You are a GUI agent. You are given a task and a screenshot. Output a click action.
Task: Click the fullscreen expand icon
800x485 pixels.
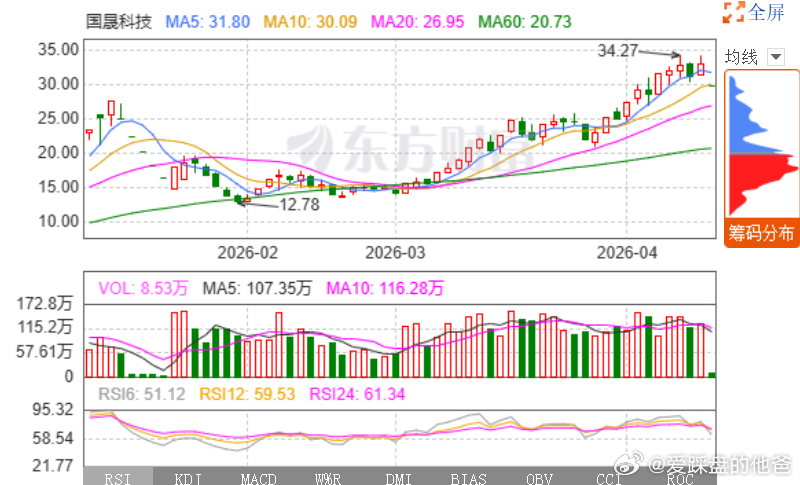733,12
